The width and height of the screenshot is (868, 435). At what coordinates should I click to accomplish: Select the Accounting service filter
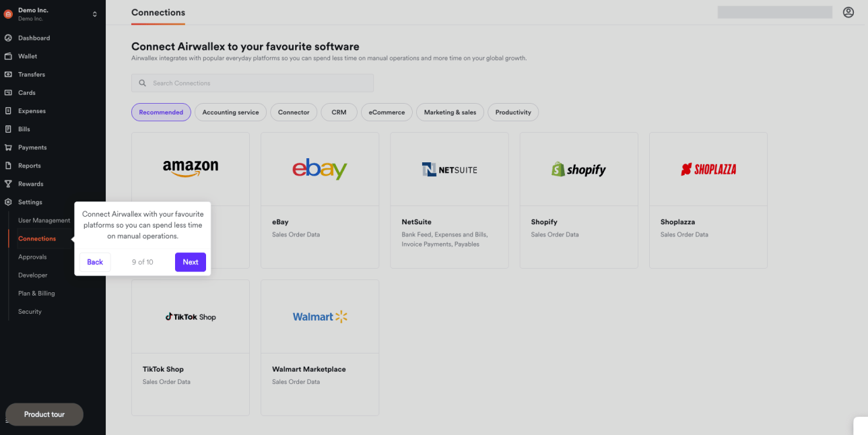point(230,112)
